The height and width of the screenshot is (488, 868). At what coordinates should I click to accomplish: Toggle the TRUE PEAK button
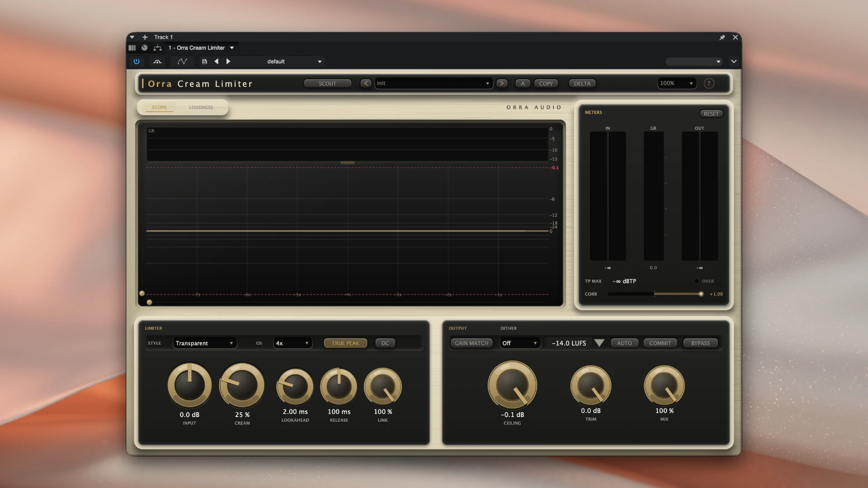(x=345, y=343)
